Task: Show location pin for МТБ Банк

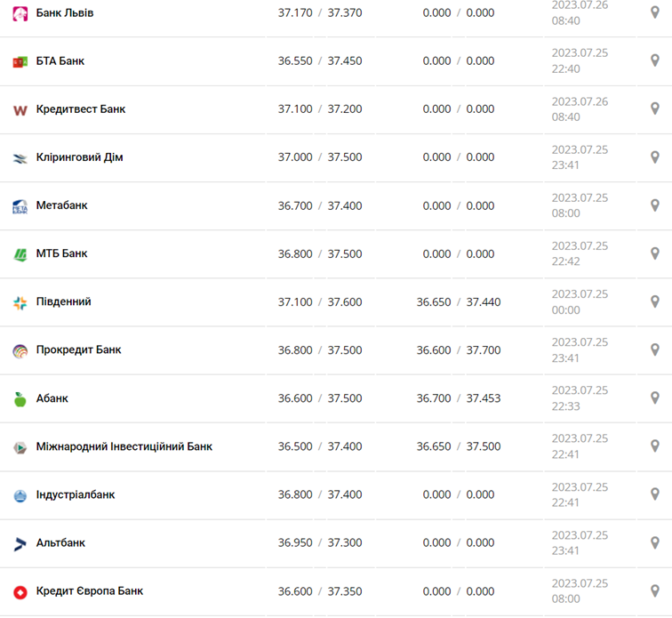Action: click(x=655, y=253)
